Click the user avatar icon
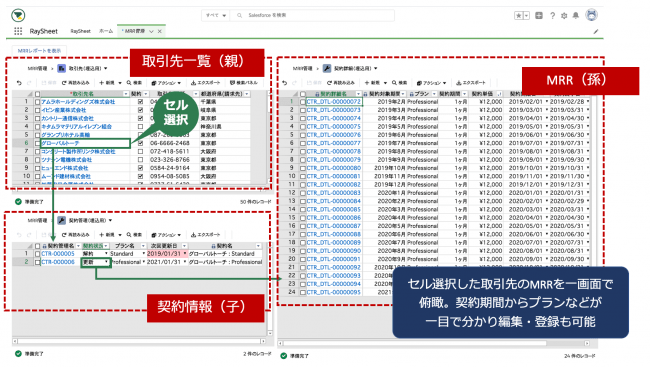The height and width of the screenshot is (367, 650). pos(591,15)
